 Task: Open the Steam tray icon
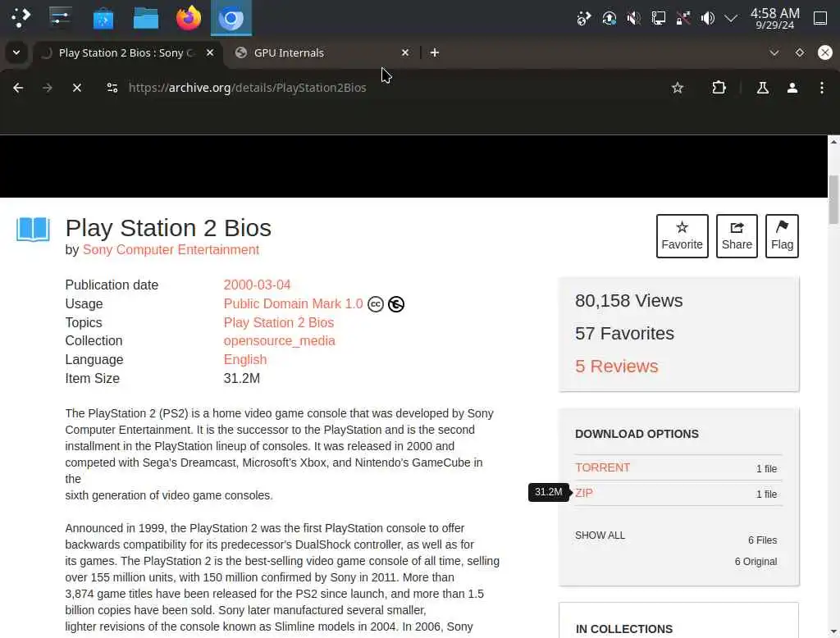pyautogui.click(x=584, y=18)
